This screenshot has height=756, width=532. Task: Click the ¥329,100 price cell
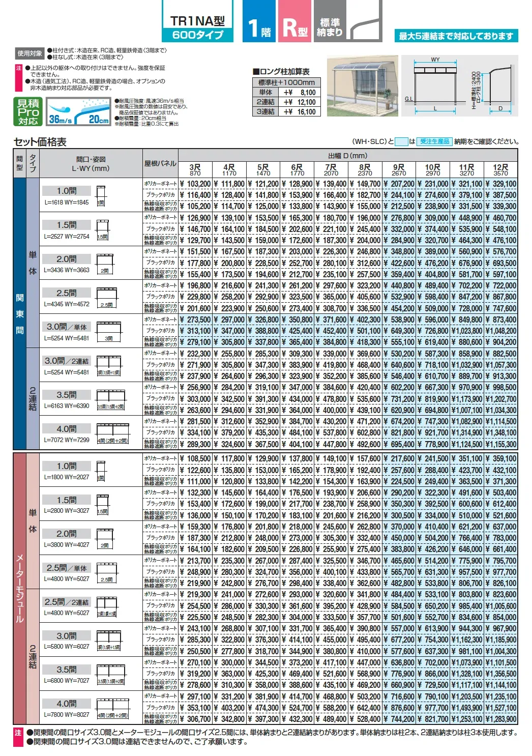click(501, 184)
